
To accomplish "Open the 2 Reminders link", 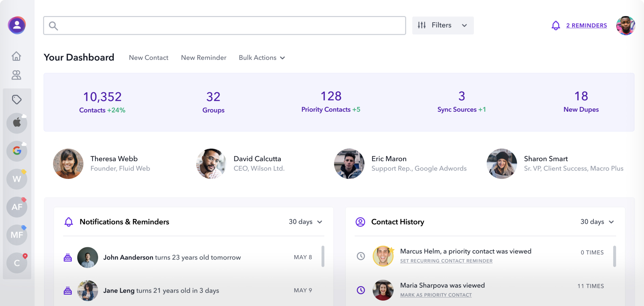I will 586,26.
